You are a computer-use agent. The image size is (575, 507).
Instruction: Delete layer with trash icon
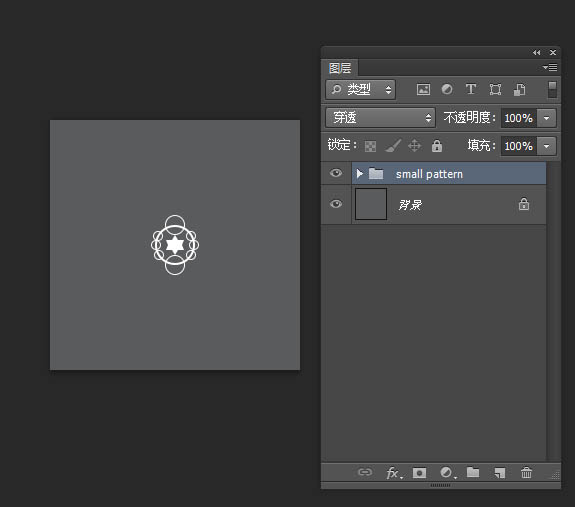pos(526,473)
